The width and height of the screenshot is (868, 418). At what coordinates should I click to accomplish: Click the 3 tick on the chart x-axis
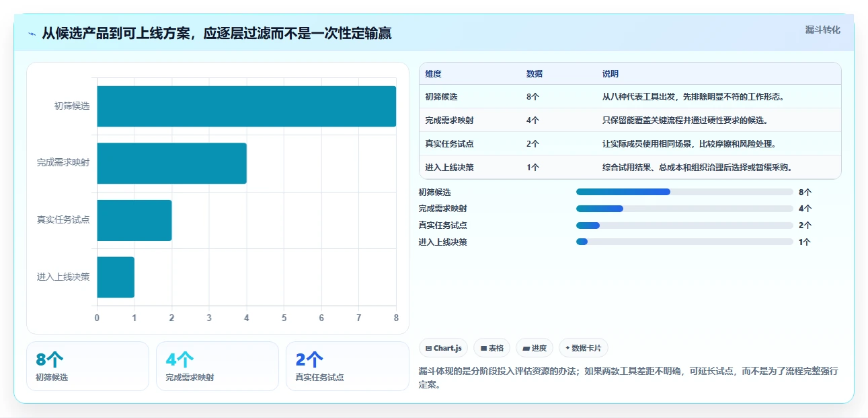click(209, 318)
